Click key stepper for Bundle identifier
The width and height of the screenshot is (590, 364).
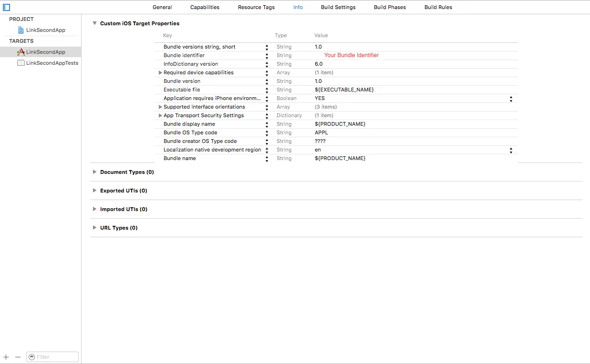click(267, 56)
